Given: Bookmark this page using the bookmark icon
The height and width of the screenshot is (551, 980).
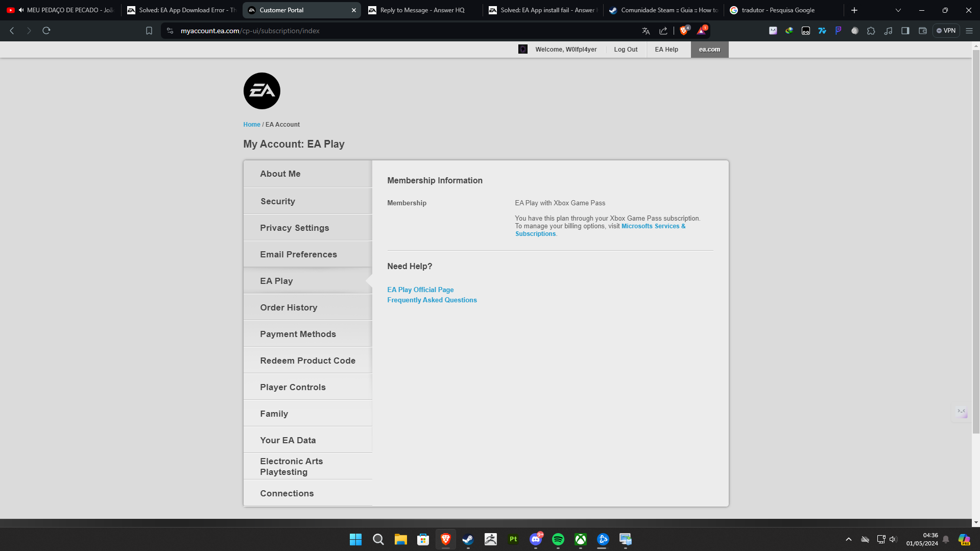Looking at the screenshot, I should 149,31.
